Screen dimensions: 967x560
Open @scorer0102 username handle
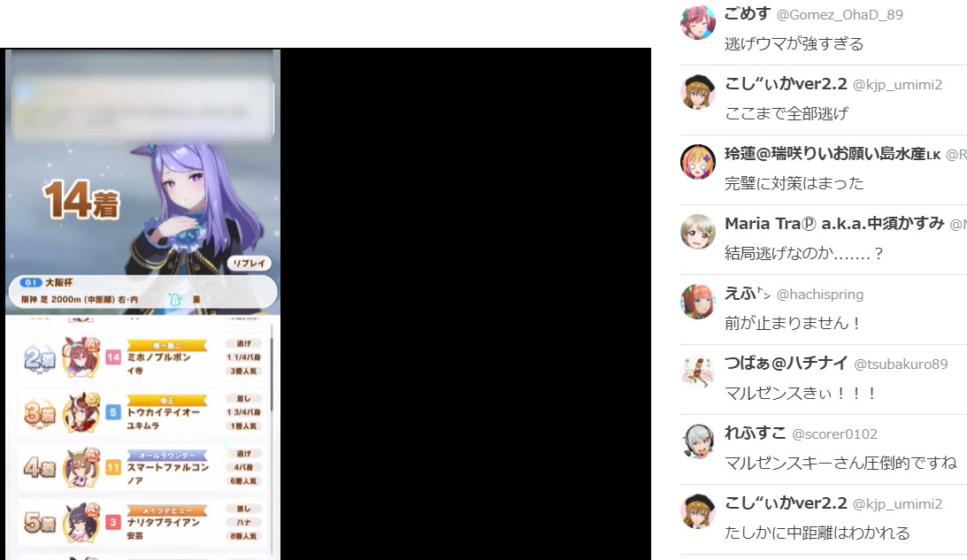834,434
